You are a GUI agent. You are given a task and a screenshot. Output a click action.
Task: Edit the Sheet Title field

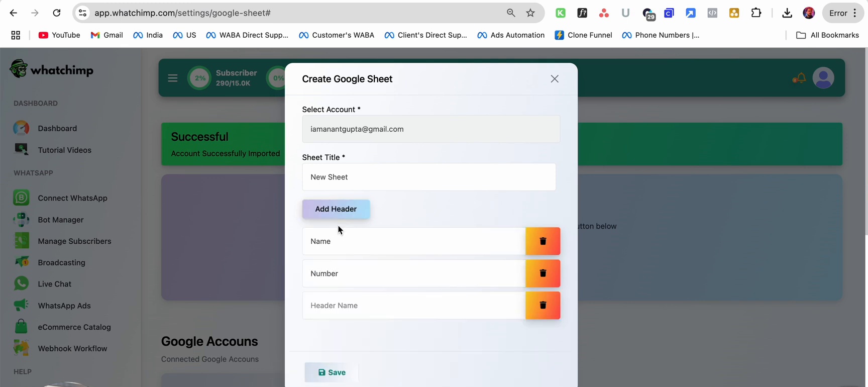(x=429, y=177)
